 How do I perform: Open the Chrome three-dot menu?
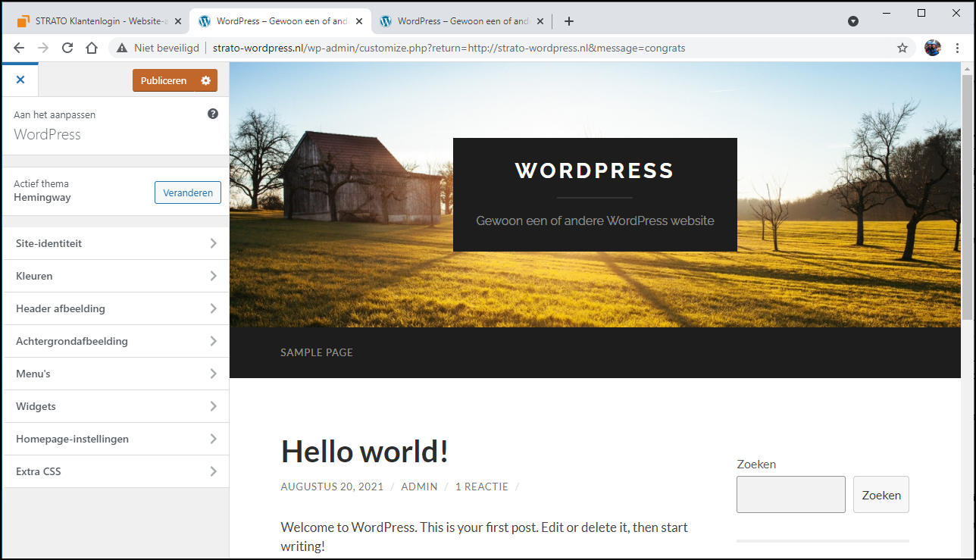(x=958, y=48)
